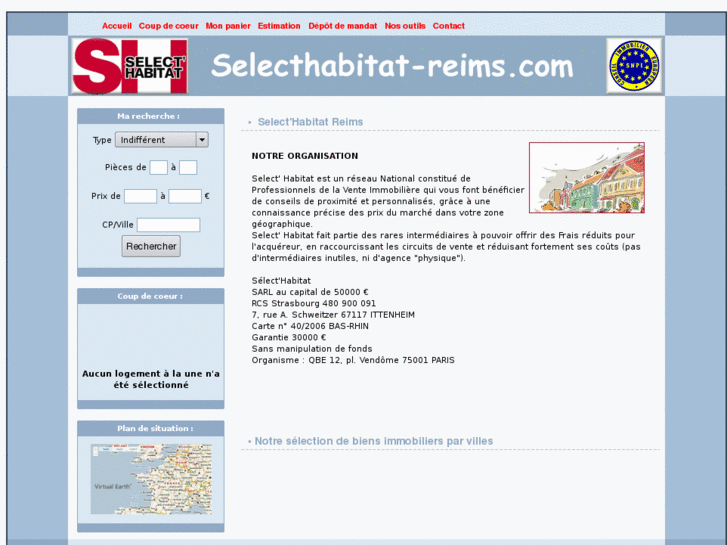Image resolution: width=727 pixels, height=545 pixels.
Task: Open the Type dropdown showing Indifférent
Action: (161, 140)
